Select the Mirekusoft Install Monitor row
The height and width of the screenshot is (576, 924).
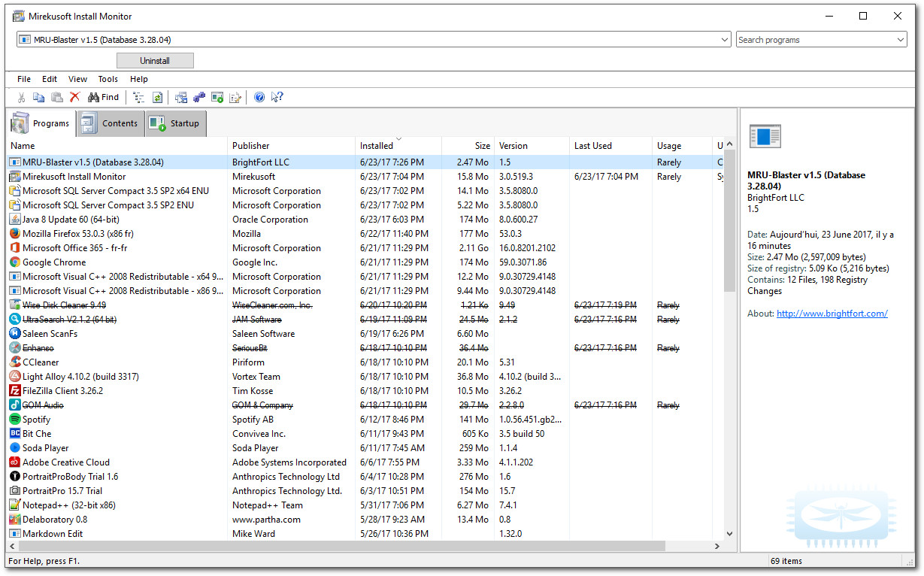(365, 177)
